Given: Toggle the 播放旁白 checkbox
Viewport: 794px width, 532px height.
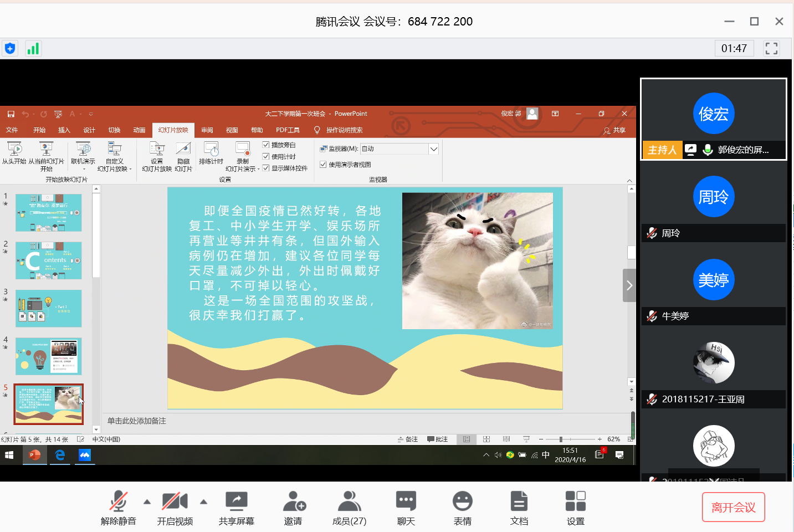Looking at the screenshot, I should point(266,145).
